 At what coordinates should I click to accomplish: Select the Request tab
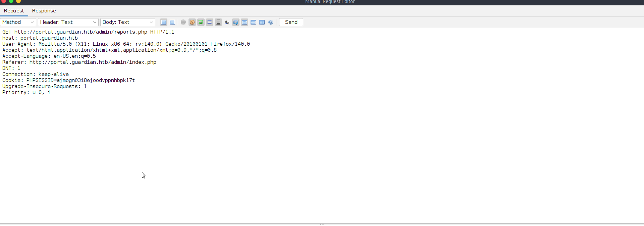pos(14,11)
